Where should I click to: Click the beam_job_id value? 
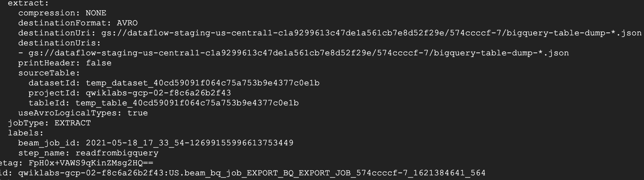pyautogui.click(x=190, y=143)
